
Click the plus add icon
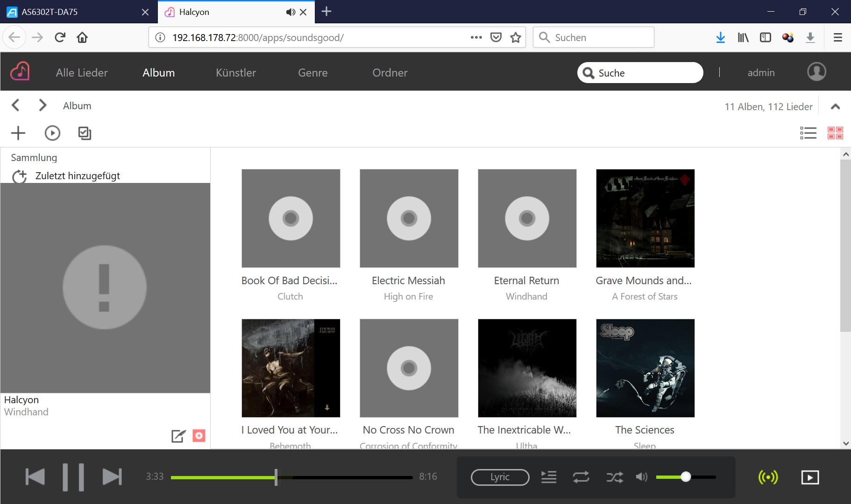point(18,133)
